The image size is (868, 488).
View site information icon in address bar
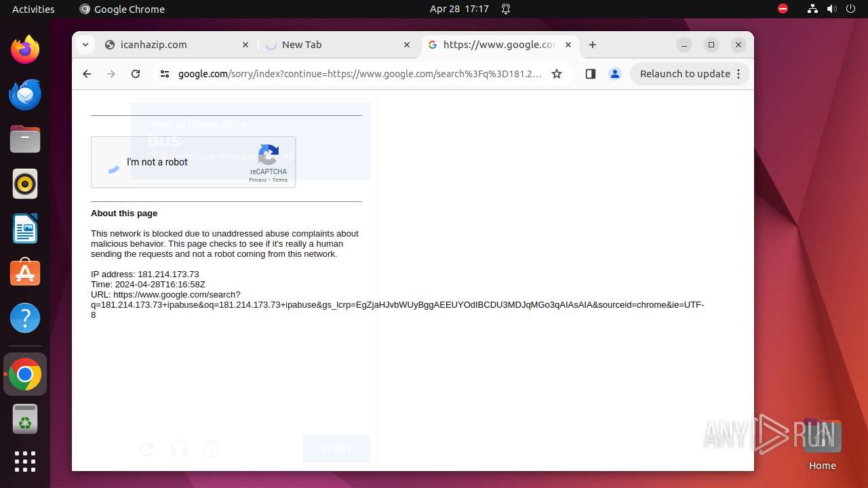(165, 74)
